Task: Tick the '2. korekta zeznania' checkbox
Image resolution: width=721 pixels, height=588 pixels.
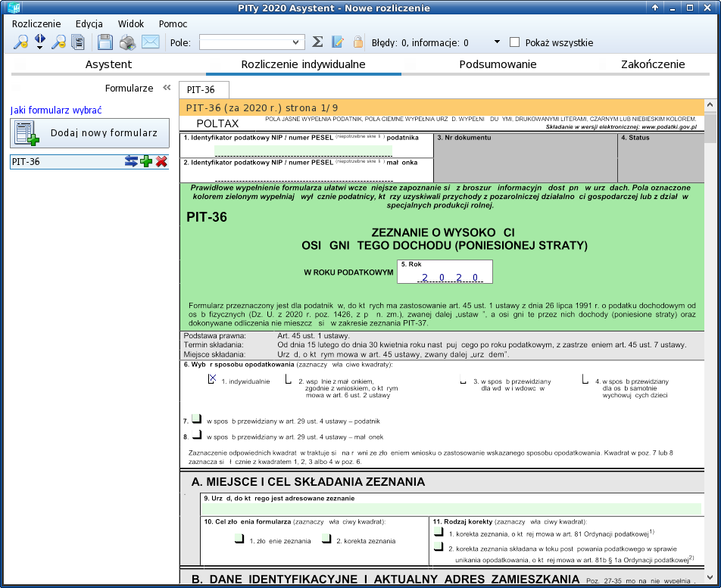Action: click(326, 539)
